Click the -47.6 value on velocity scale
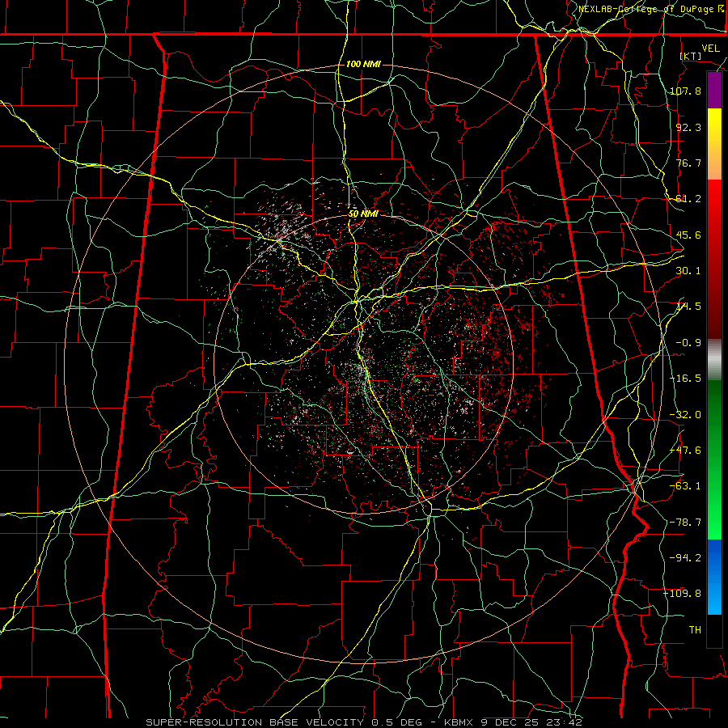The width and height of the screenshot is (728, 728). click(x=685, y=451)
